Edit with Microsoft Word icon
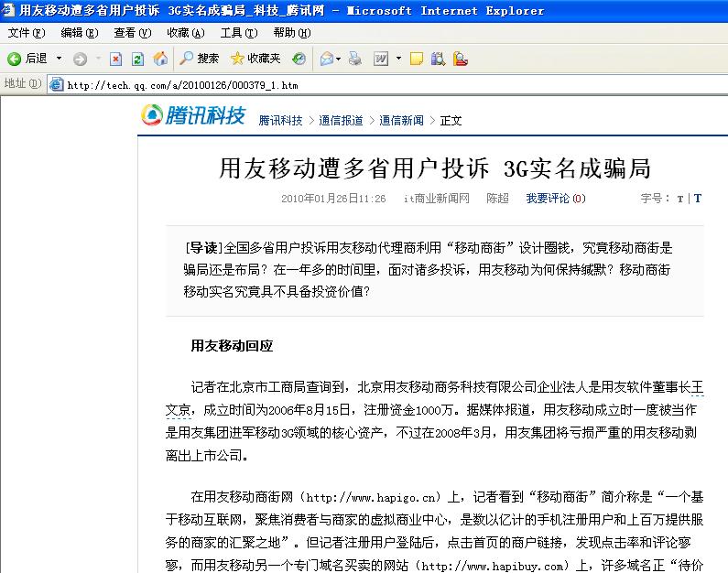This screenshot has width=728, height=573. 381,59
